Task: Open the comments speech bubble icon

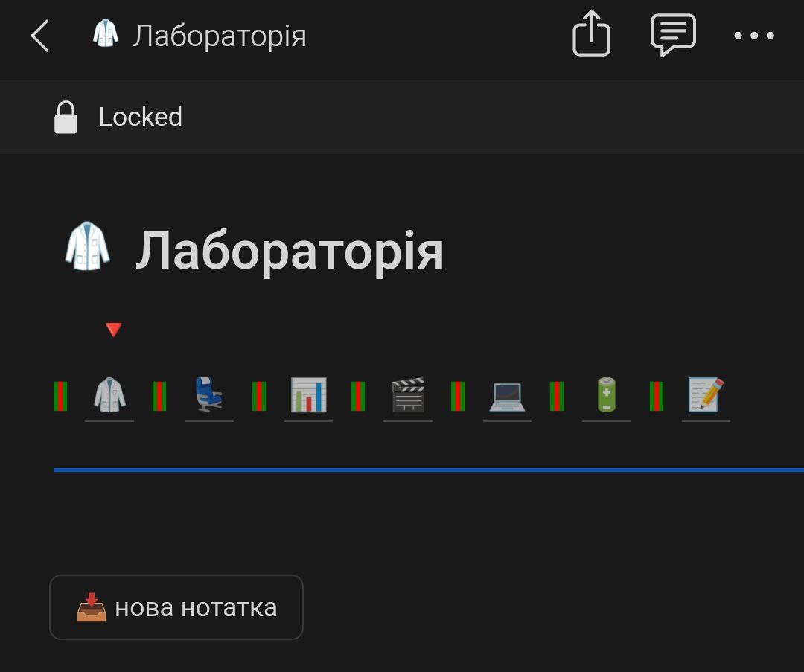Action: pos(673,35)
